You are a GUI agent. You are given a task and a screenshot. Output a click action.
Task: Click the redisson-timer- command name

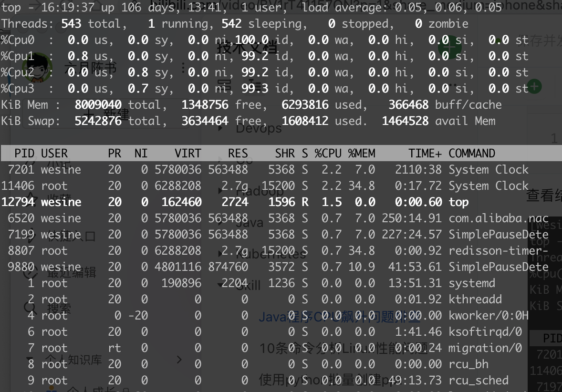[499, 250]
